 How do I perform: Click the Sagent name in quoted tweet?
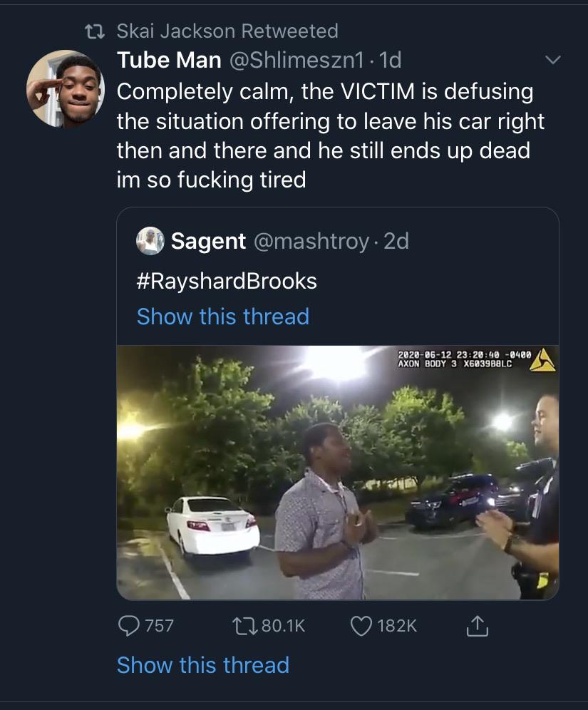[208, 241]
